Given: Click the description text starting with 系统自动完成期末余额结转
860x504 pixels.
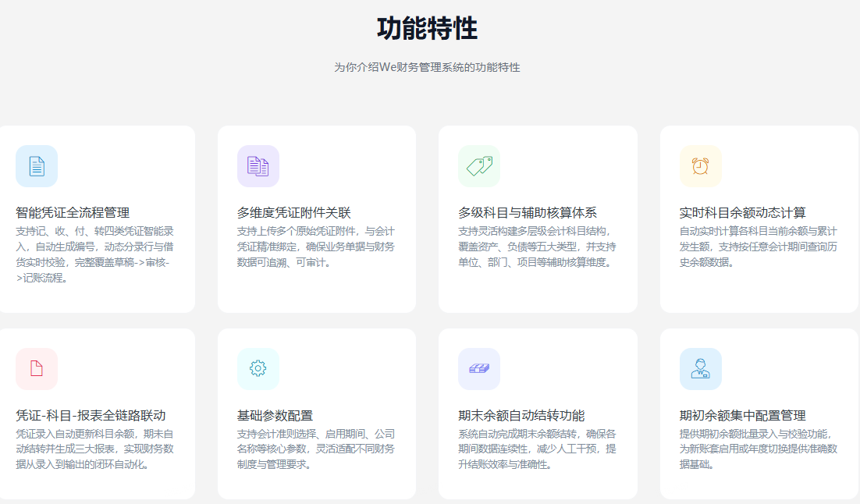Looking at the screenshot, I should 537,449.
